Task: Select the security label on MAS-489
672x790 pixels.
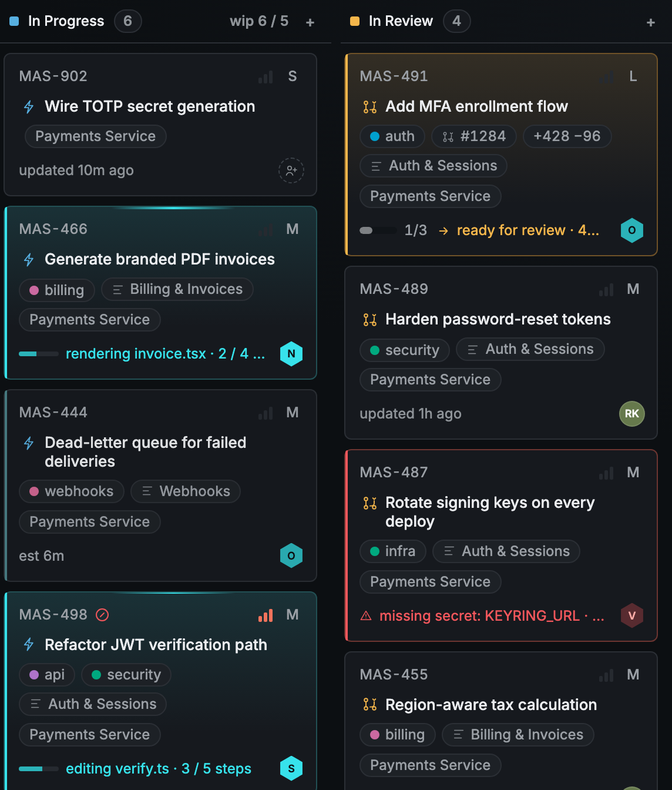Action: coord(405,350)
